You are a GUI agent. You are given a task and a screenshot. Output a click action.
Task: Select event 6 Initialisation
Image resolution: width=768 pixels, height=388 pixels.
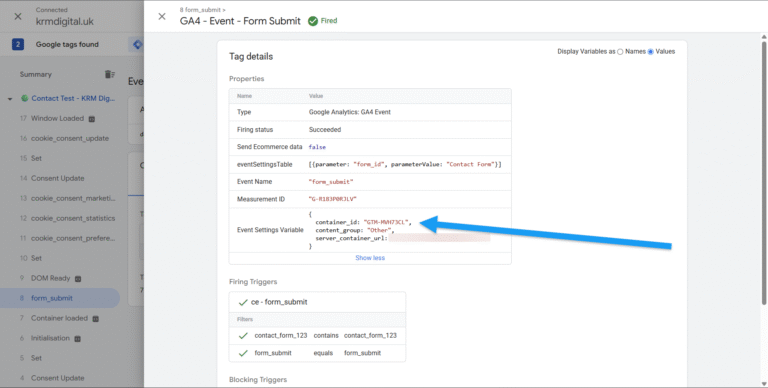(50, 338)
